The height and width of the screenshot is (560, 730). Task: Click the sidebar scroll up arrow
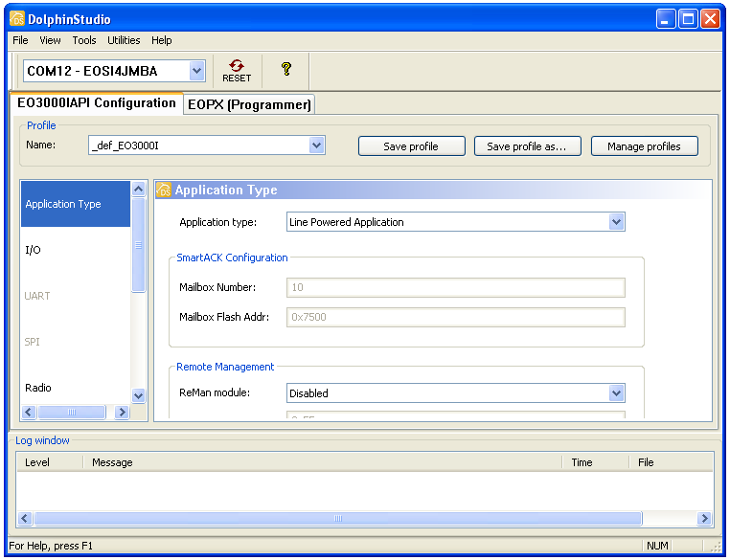pyautogui.click(x=138, y=189)
